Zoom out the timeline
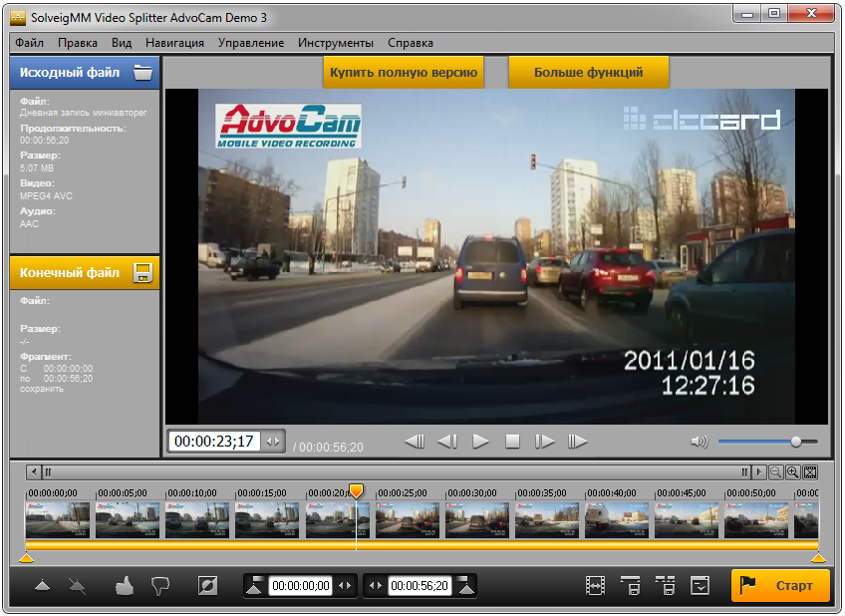845x616 pixels. coord(775,472)
